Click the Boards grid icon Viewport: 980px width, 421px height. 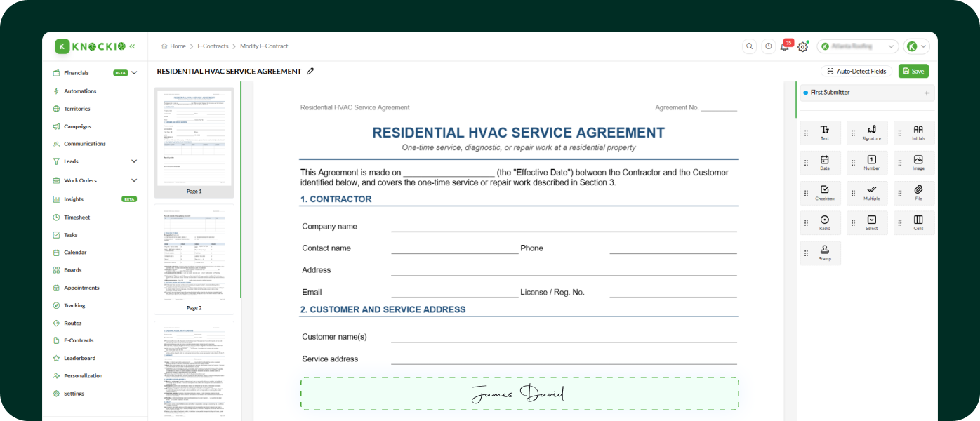pyautogui.click(x=57, y=270)
